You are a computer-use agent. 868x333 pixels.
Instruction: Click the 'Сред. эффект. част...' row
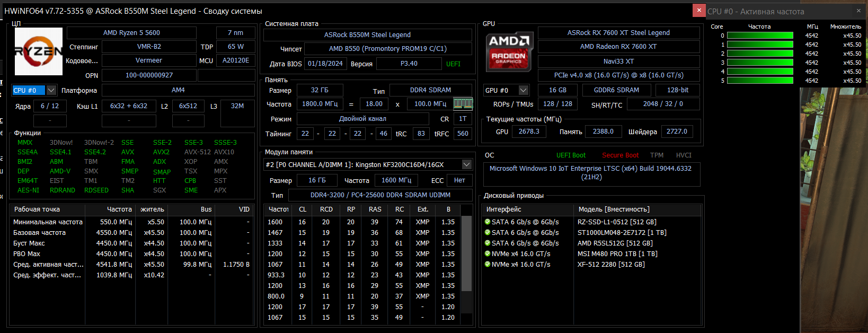tap(131, 275)
